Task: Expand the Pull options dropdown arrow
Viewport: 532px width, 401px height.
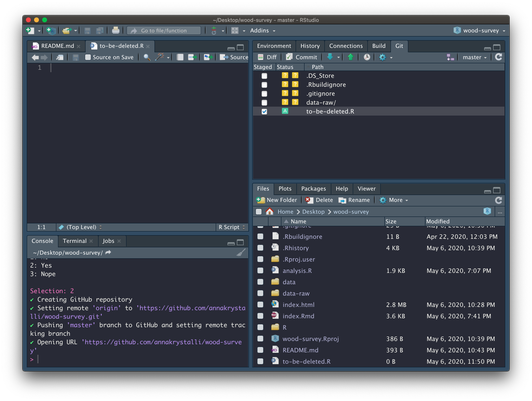Action: point(339,58)
